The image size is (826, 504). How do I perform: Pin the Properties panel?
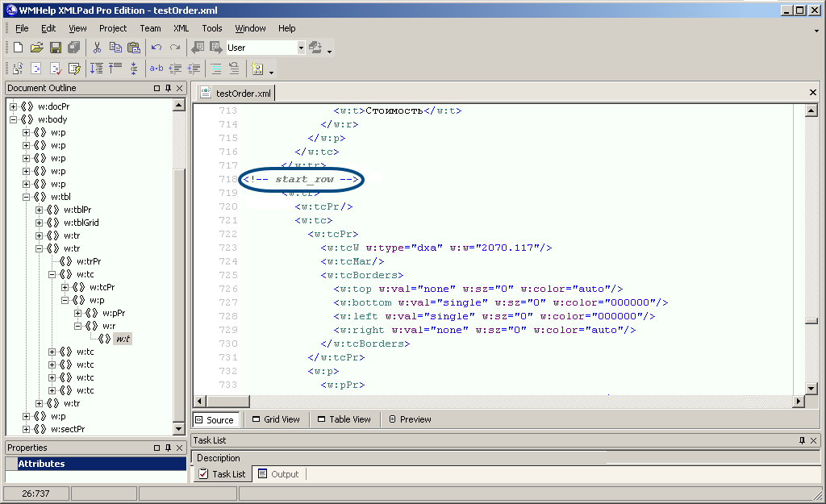pos(168,448)
